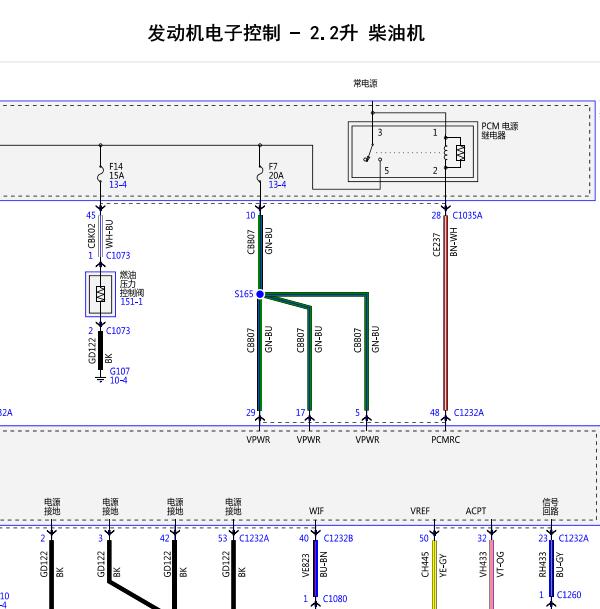Click the 燃油压力控制阀 label
The height and width of the screenshot is (609, 600).
click(x=132, y=284)
